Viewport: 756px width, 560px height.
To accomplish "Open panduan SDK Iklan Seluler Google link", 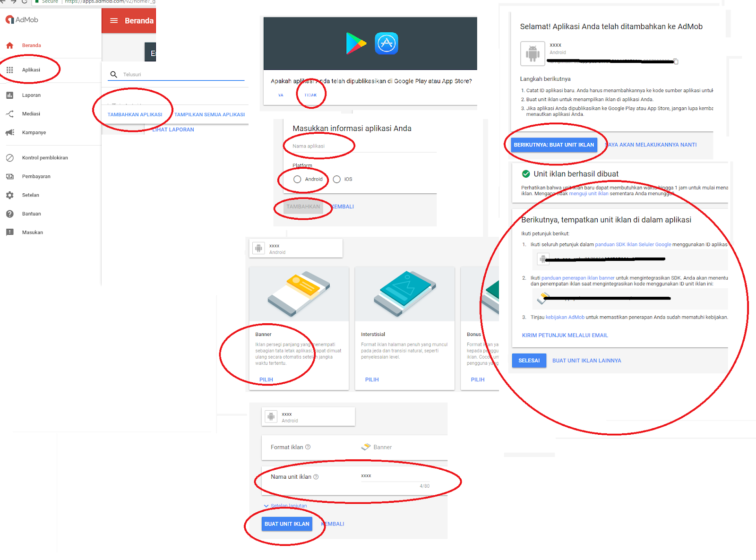I will 633,244.
